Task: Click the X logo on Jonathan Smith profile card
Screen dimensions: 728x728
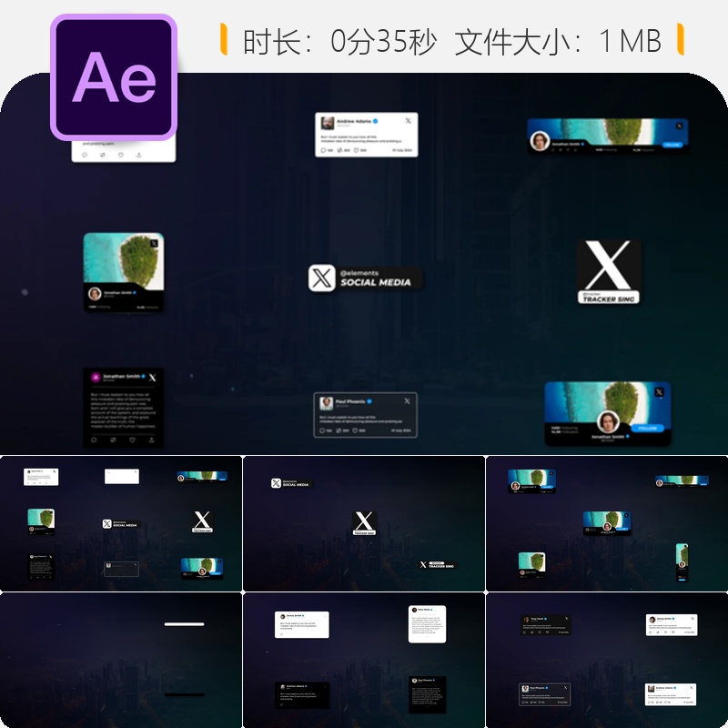Action: click(154, 243)
